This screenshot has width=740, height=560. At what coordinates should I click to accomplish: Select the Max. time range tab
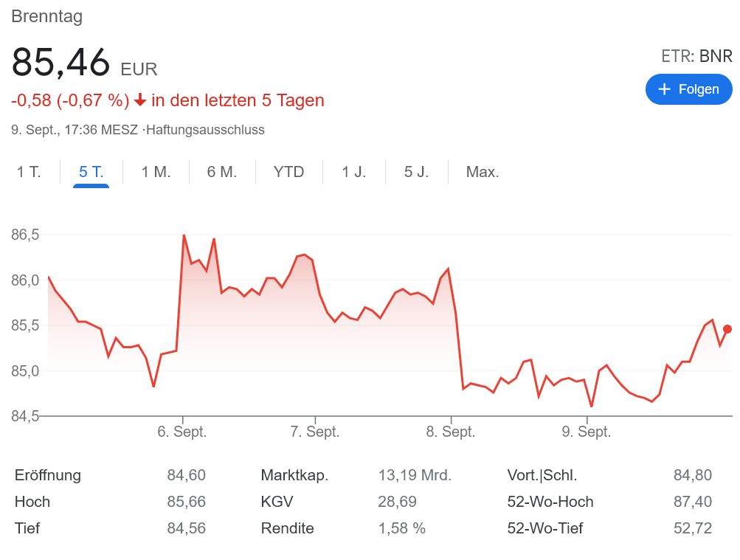click(483, 172)
